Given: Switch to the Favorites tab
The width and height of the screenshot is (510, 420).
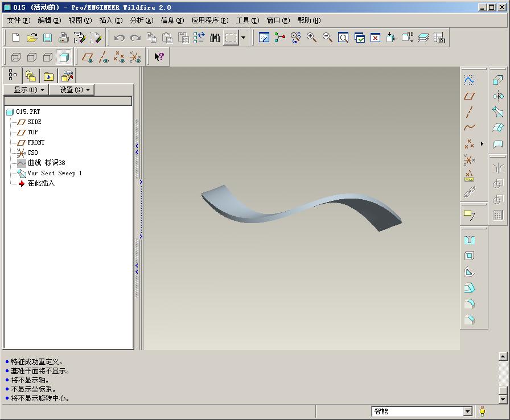Looking at the screenshot, I should click(x=48, y=76).
